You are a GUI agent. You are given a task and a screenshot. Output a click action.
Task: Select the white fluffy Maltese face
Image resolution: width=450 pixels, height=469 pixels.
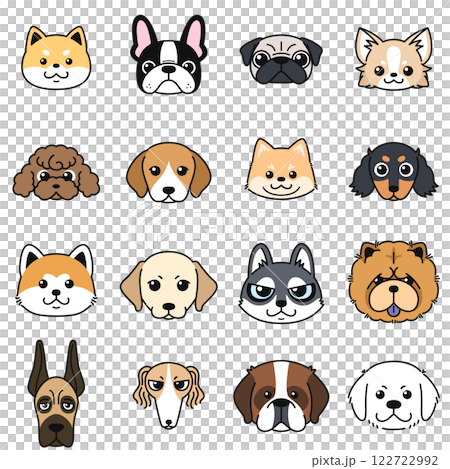(x=394, y=396)
